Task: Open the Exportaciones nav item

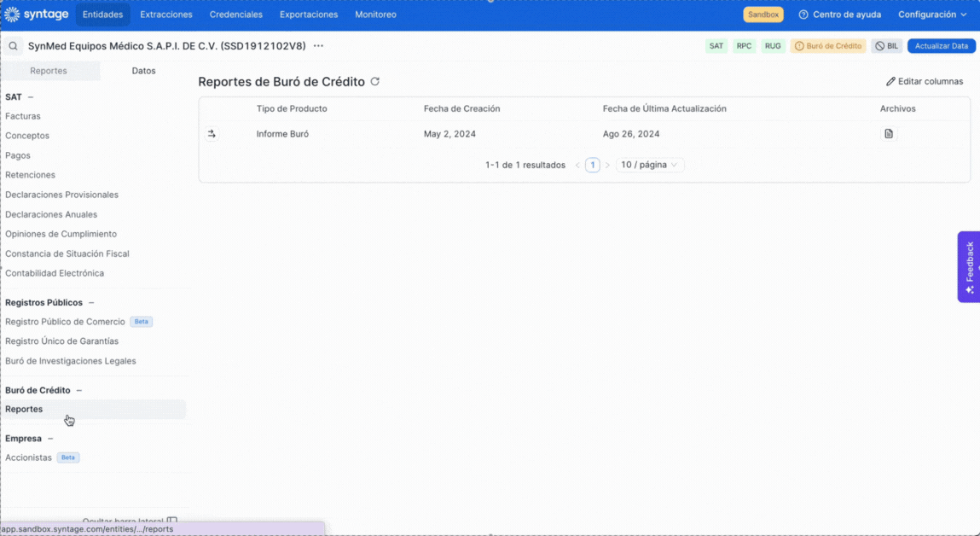Action: pos(309,15)
